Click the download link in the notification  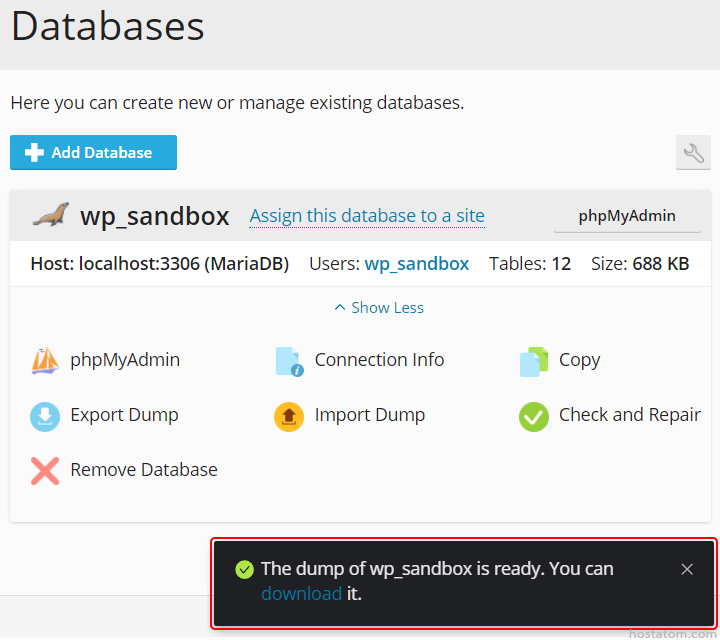point(301,594)
